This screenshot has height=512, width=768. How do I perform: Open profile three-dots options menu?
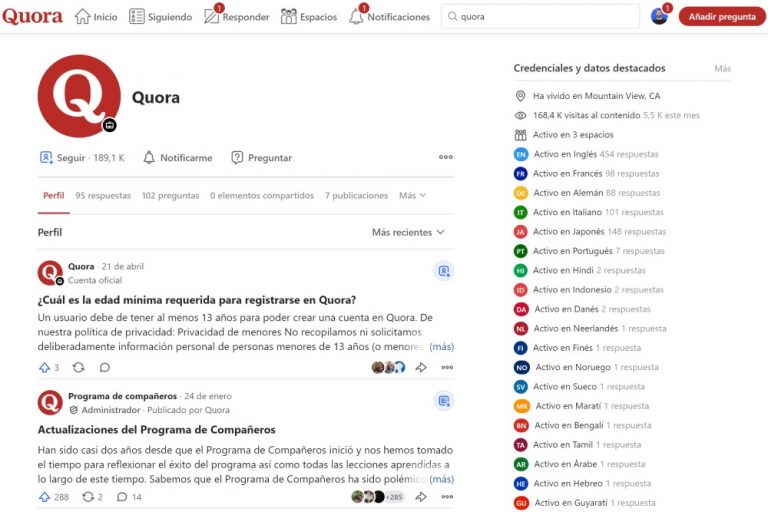click(446, 157)
